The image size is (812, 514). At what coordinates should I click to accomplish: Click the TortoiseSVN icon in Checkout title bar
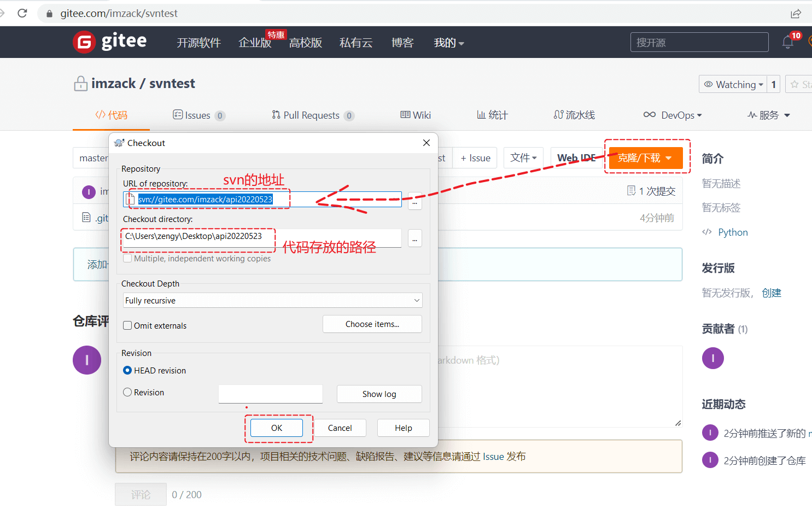tap(119, 143)
